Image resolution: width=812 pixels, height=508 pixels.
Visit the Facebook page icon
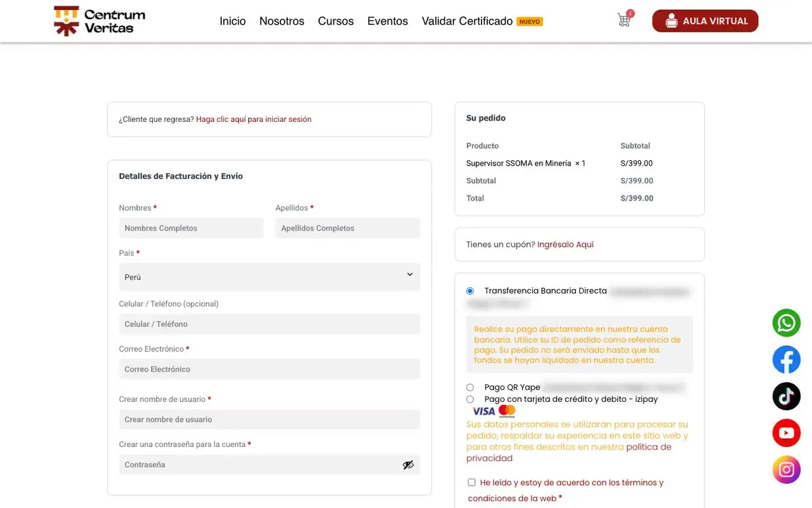[x=786, y=360]
